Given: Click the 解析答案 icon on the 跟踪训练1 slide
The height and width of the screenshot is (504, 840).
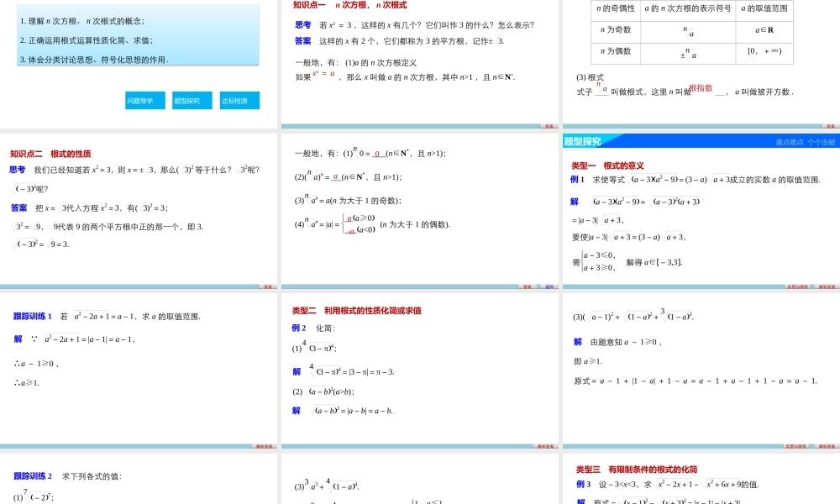Looking at the screenshot, I should 263,445.
